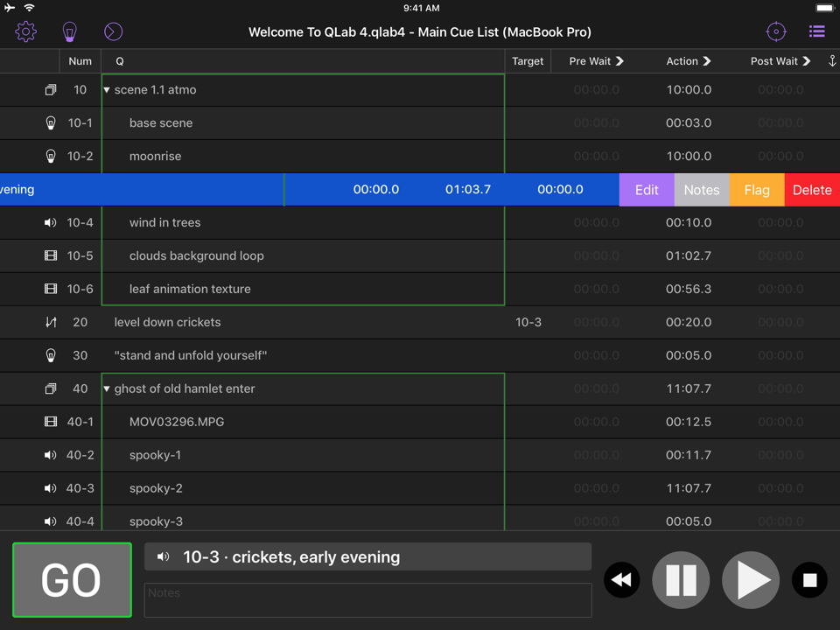Hit the big GO button
This screenshot has width=840, height=630.
(72, 579)
